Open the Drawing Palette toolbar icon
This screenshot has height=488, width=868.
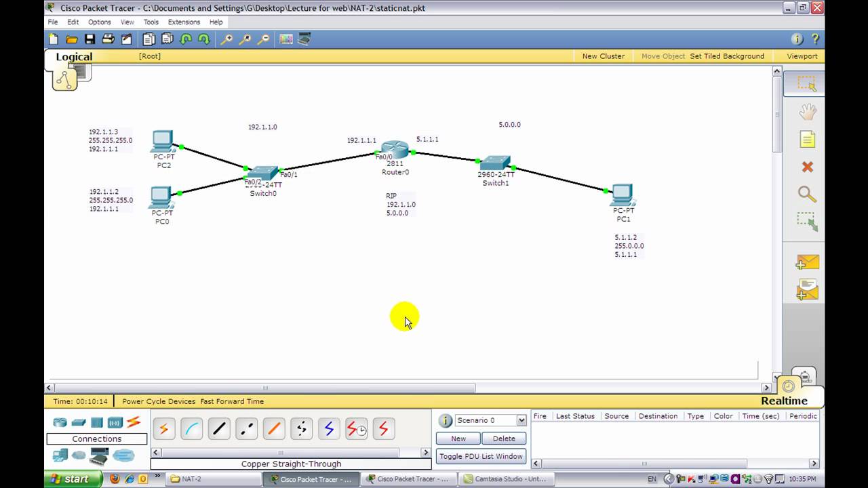[x=286, y=39]
